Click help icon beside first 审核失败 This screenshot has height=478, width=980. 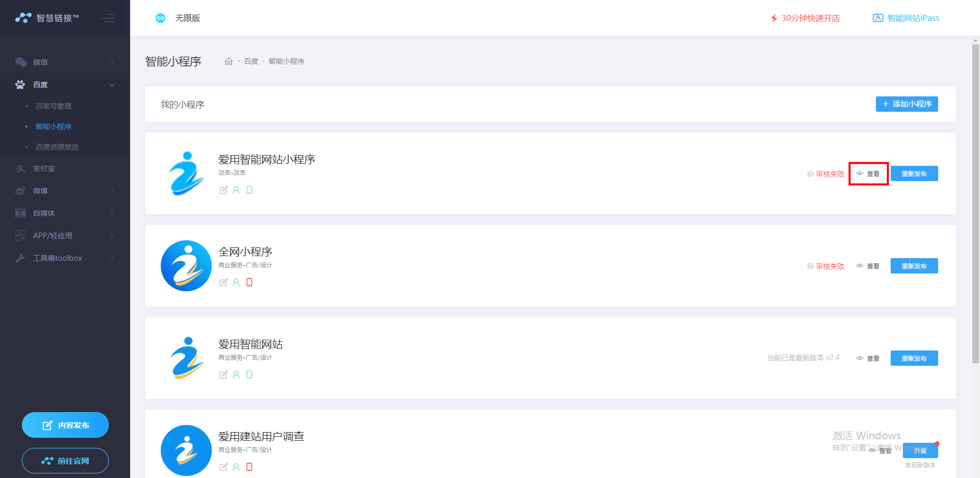point(810,174)
